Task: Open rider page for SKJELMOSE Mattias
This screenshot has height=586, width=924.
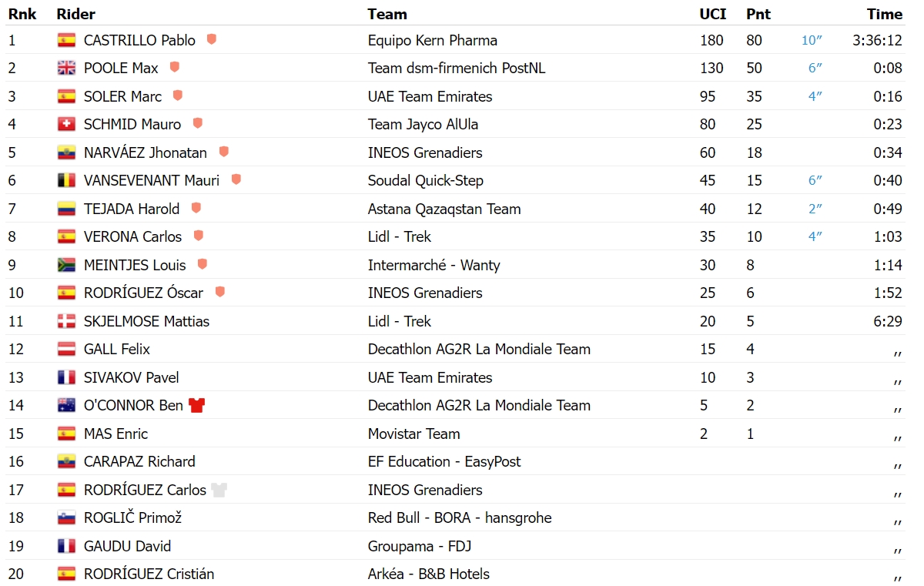Action: click(x=146, y=321)
